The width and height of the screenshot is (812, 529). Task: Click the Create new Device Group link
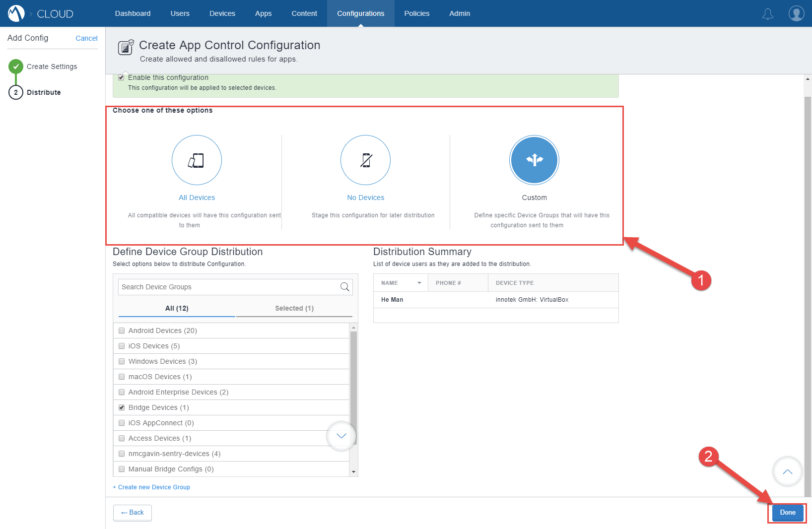point(151,487)
